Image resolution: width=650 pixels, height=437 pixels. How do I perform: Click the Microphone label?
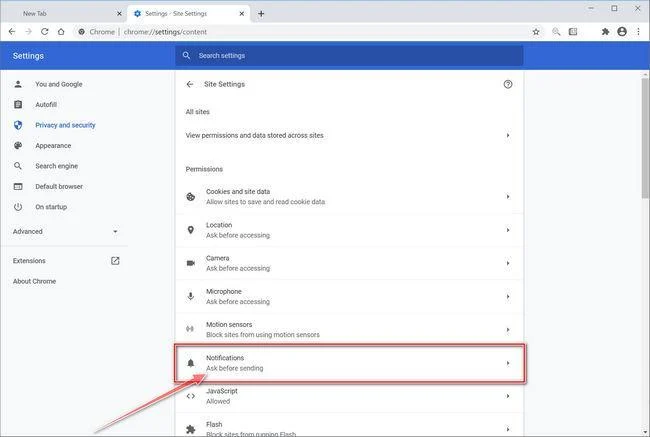tap(224, 291)
